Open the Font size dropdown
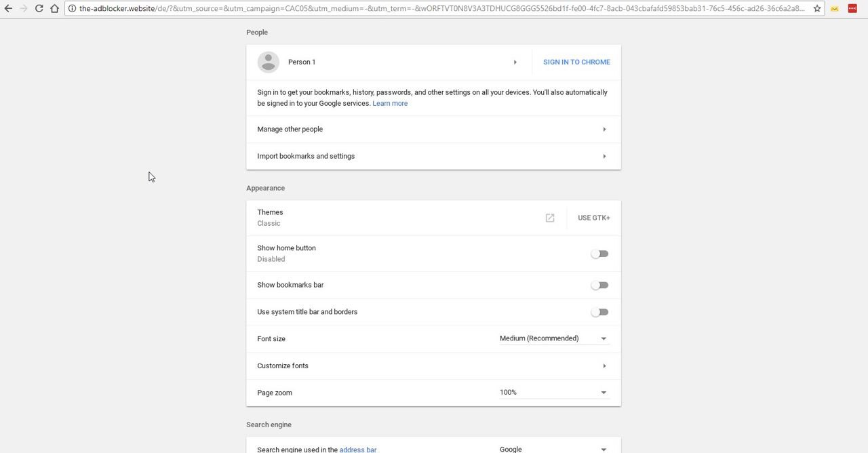The image size is (868, 453). tap(554, 338)
